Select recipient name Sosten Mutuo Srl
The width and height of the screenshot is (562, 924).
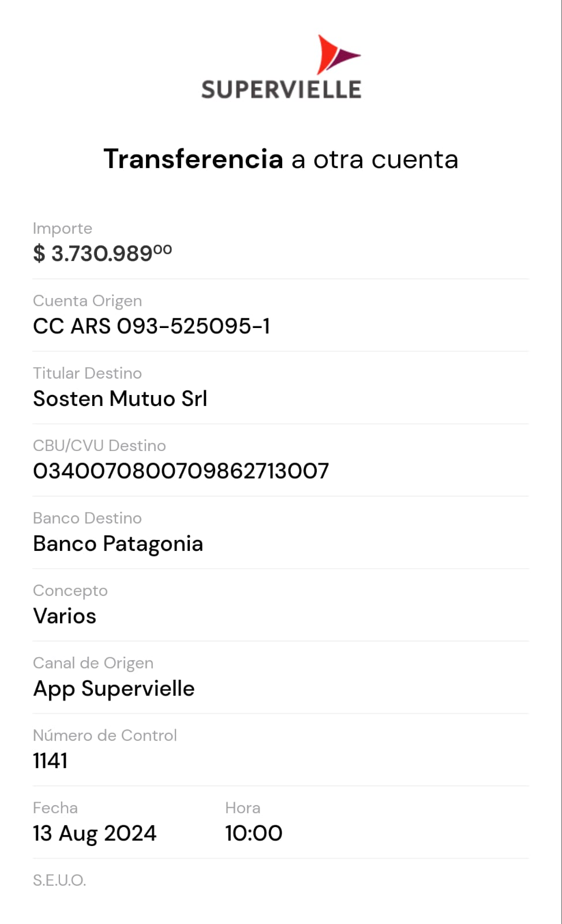[120, 398]
